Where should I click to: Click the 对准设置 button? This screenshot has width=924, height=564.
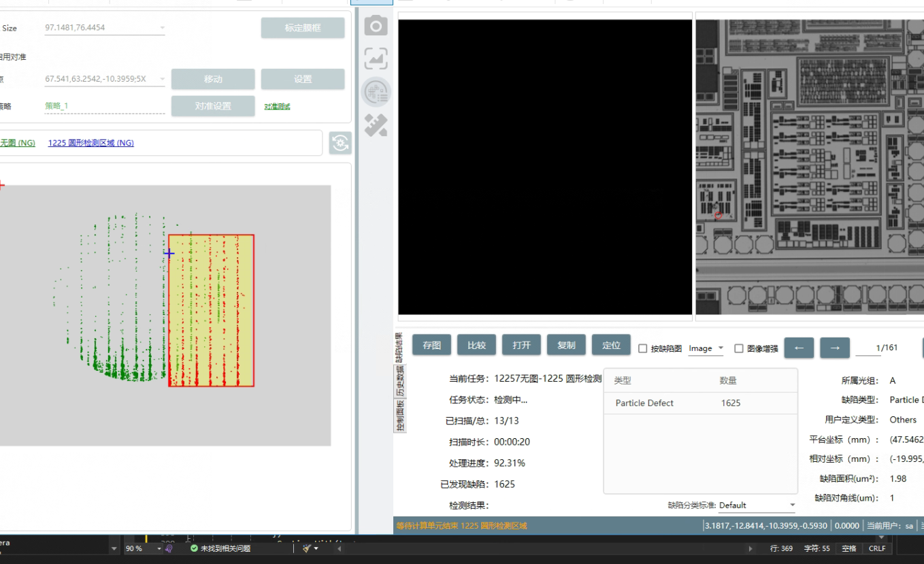(213, 106)
